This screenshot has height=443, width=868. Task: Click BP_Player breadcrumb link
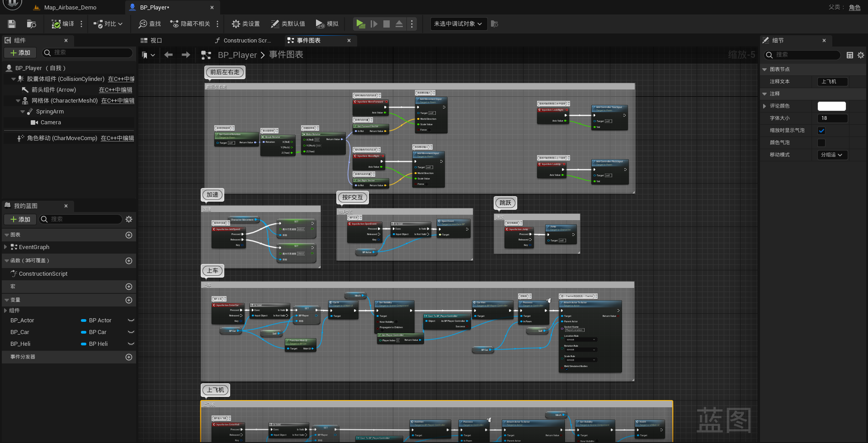(237, 55)
